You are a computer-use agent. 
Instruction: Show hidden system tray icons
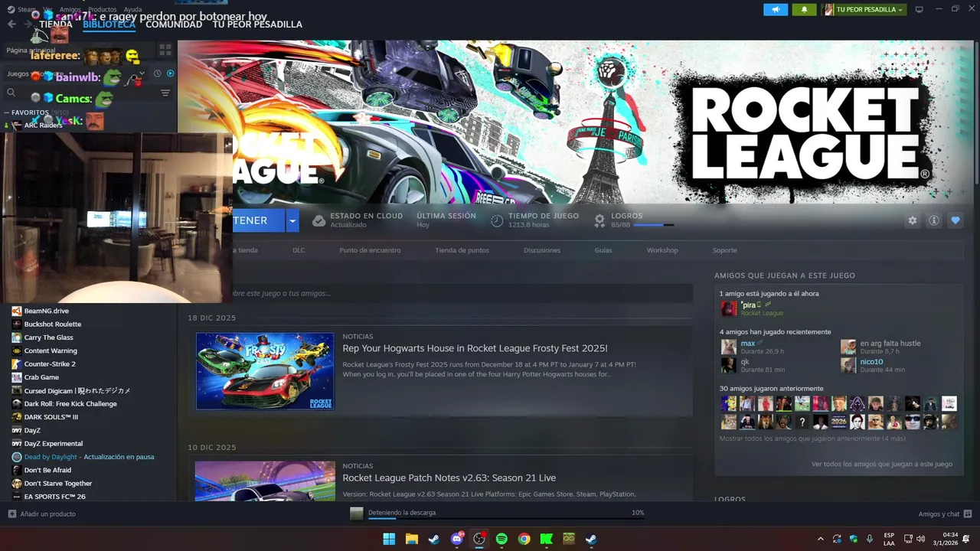click(x=820, y=539)
